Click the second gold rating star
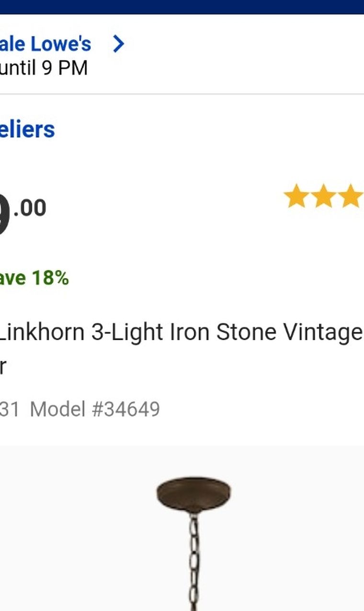The height and width of the screenshot is (611, 364). coord(323,196)
